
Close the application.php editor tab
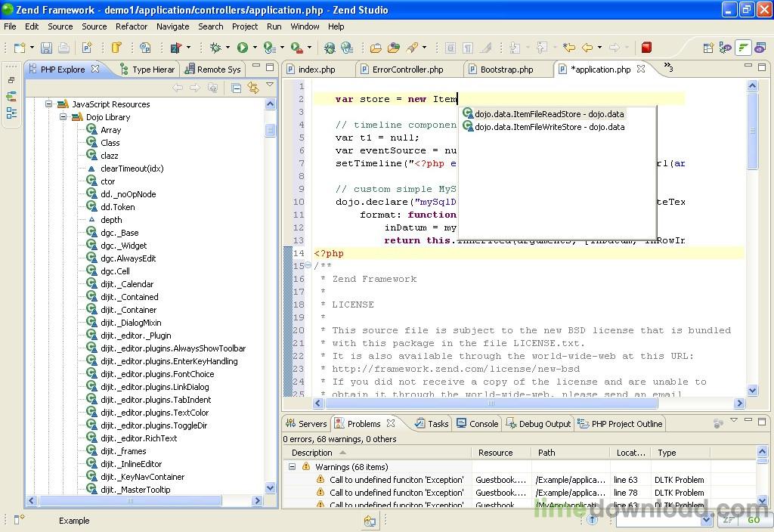point(641,69)
